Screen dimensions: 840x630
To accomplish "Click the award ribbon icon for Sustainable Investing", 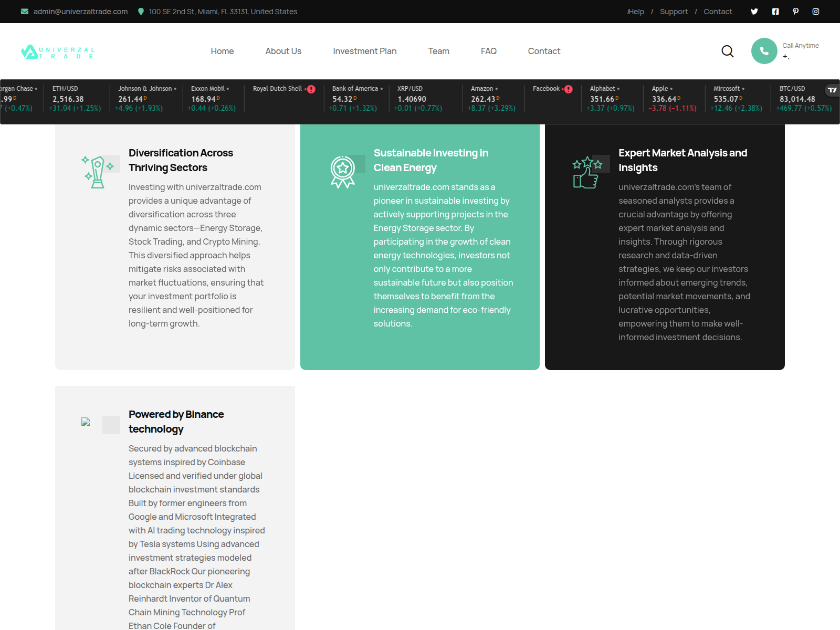I will (x=343, y=172).
